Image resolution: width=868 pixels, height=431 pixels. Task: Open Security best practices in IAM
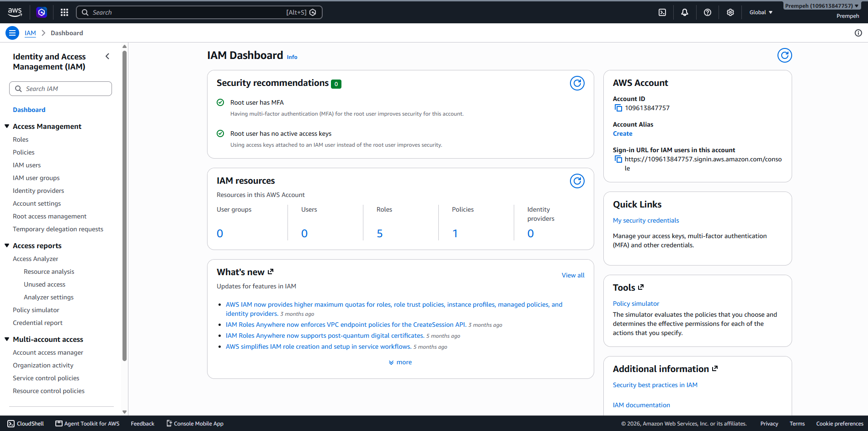tap(655, 385)
